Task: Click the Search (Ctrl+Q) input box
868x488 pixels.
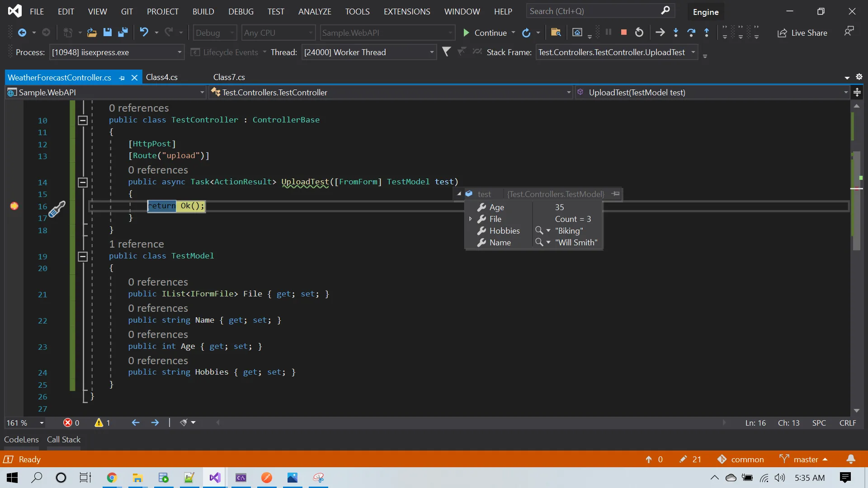Action: tap(592, 11)
